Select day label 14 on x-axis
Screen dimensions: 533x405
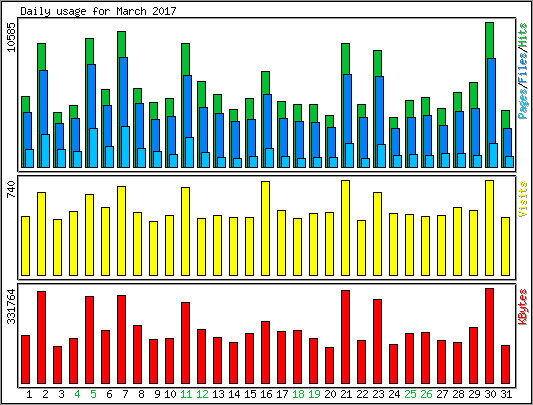(234, 394)
